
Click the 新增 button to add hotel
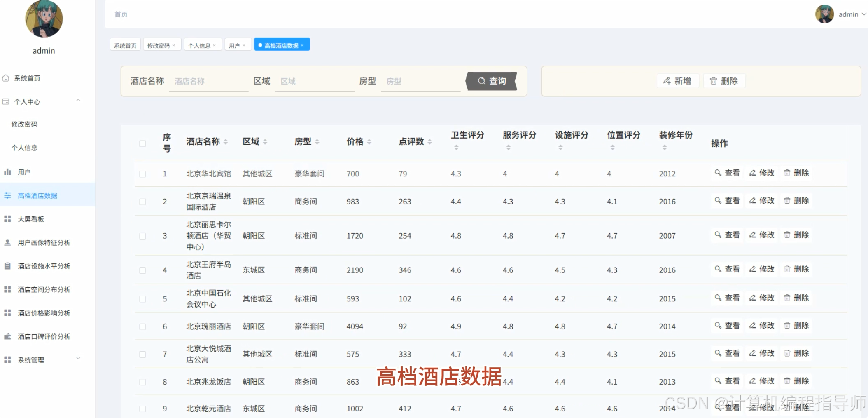678,81
